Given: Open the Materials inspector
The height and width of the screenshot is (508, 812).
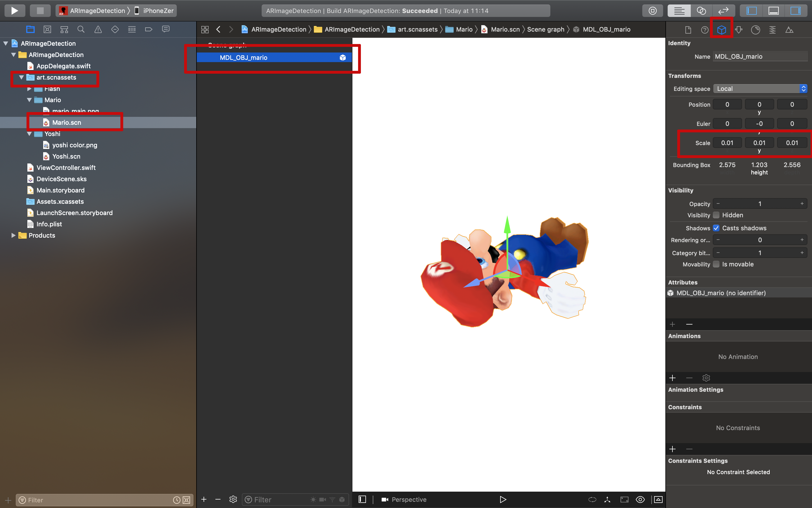Looking at the screenshot, I should 756,30.
